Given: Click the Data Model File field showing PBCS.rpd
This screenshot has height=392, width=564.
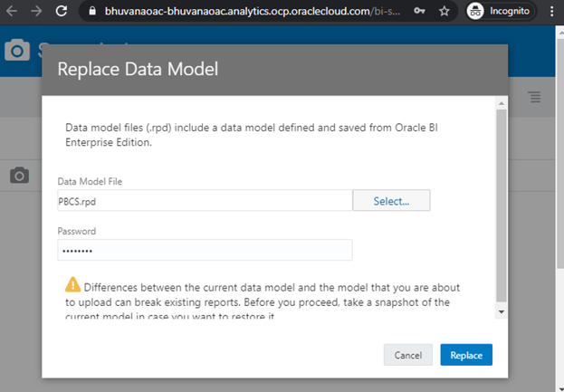Looking at the screenshot, I should [x=205, y=200].
